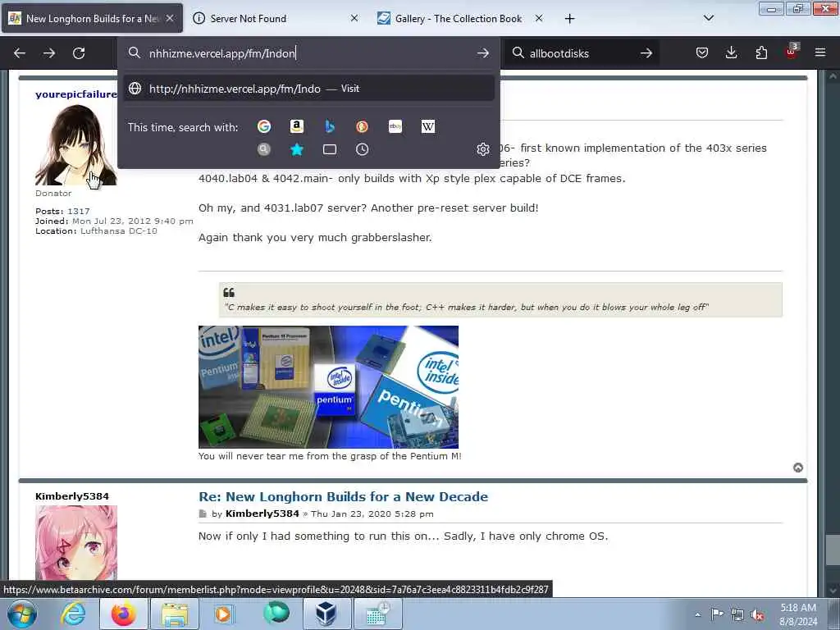Open the taskbar clock showing 5:18 AM
Image resolution: width=840 pixels, height=630 pixels.
798,614
